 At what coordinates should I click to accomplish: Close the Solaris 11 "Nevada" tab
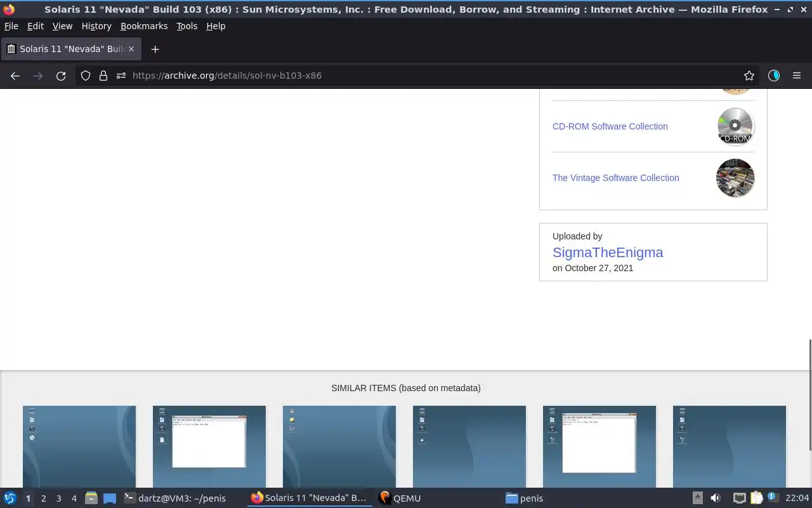click(x=131, y=49)
